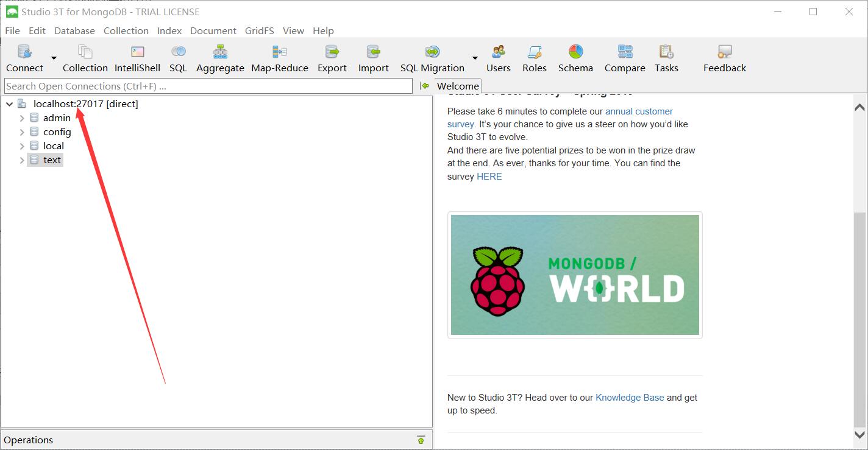Click the localhost server icon
Screen dimensions: 868x450
pos(22,104)
